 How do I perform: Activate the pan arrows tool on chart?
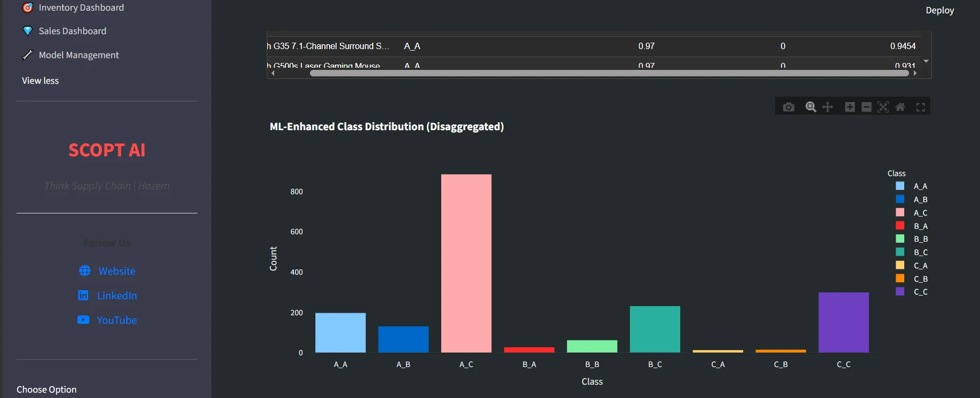pos(827,107)
